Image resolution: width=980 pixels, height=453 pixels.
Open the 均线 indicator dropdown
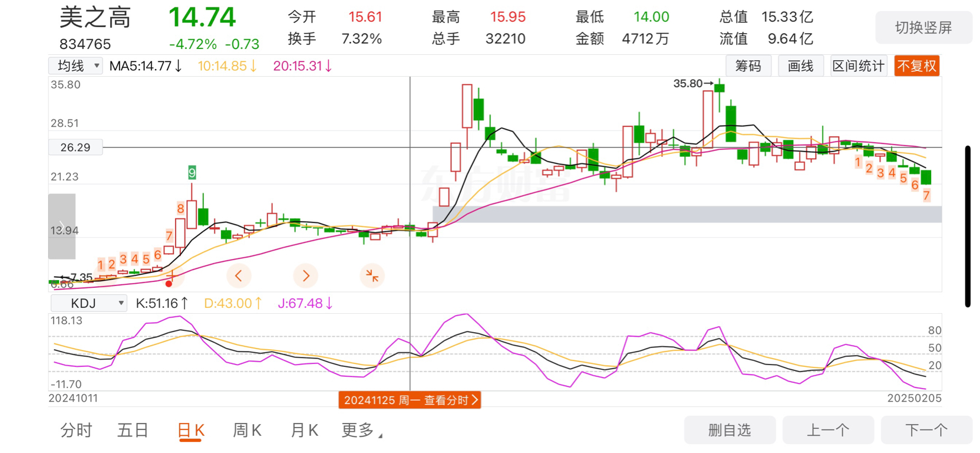click(x=75, y=66)
